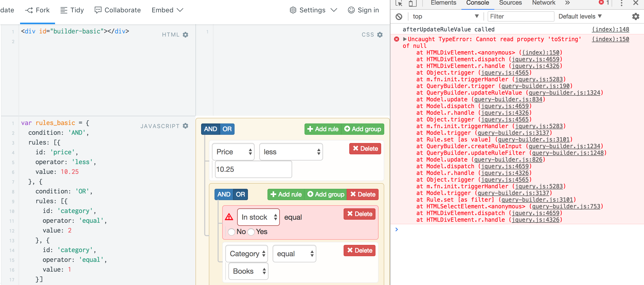Click Add group in nested group

point(326,194)
